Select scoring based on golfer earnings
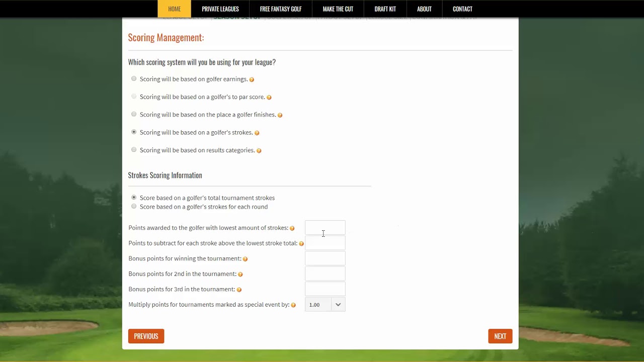This screenshot has width=644, height=362. pyautogui.click(x=134, y=78)
